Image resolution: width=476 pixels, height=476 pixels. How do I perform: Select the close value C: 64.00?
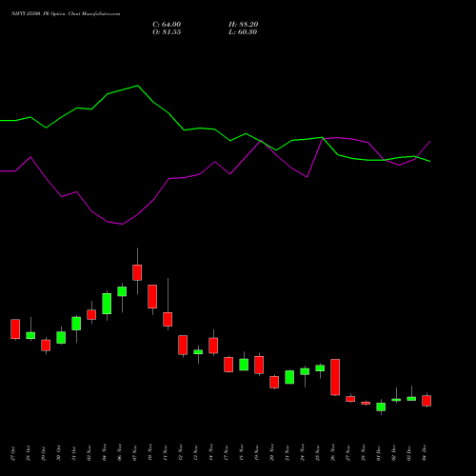(167, 25)
